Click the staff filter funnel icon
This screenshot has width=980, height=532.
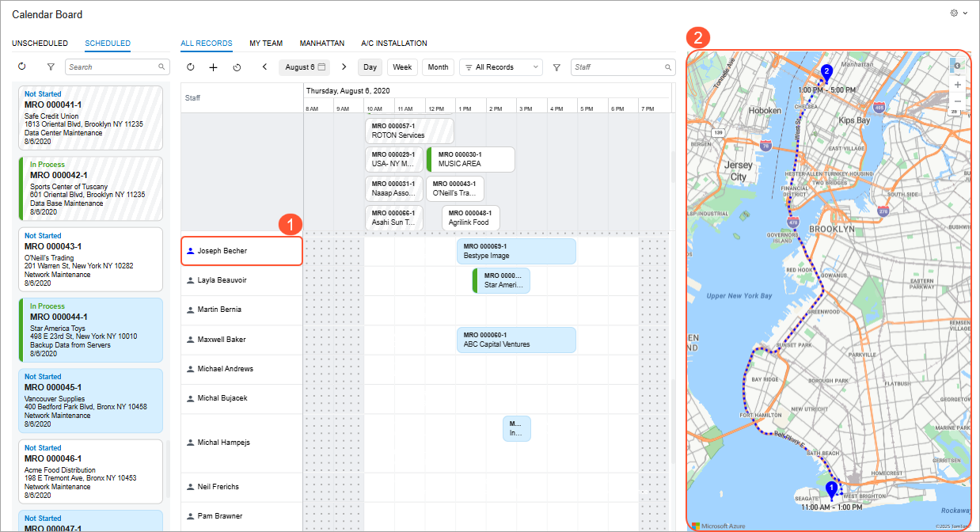point(556,67)
